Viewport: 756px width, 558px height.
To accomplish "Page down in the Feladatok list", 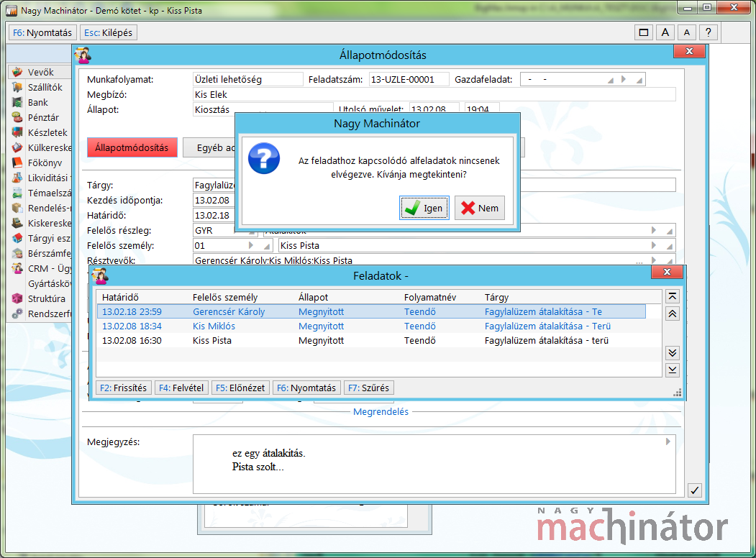I will (673, 353).
